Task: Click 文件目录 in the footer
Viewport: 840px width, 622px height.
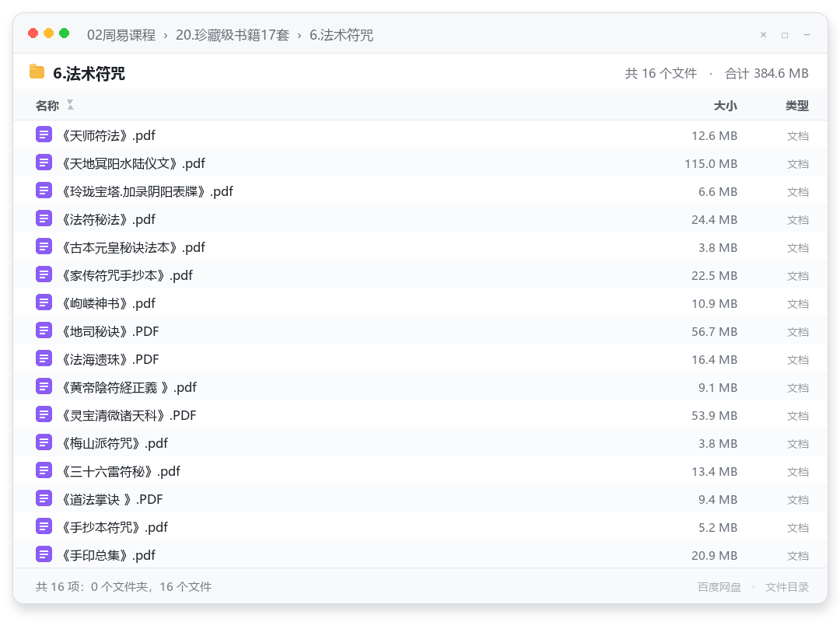Action: (787, 587)
